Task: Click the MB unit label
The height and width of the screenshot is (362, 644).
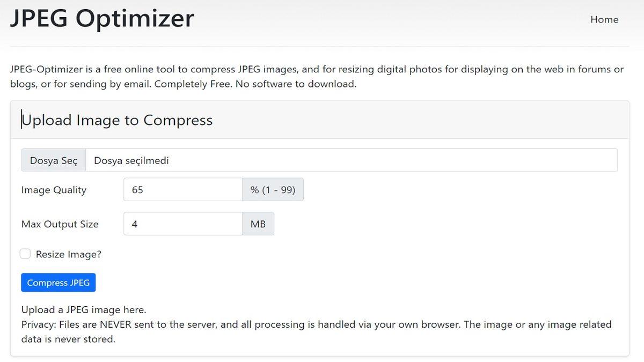Action: (x=258, y=224)
